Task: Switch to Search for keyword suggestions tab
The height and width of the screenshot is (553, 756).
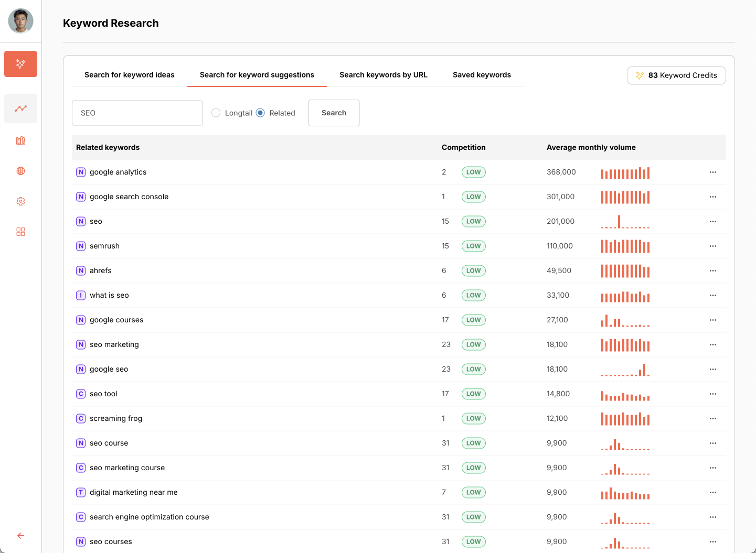Action: click(x=257, y=75)
